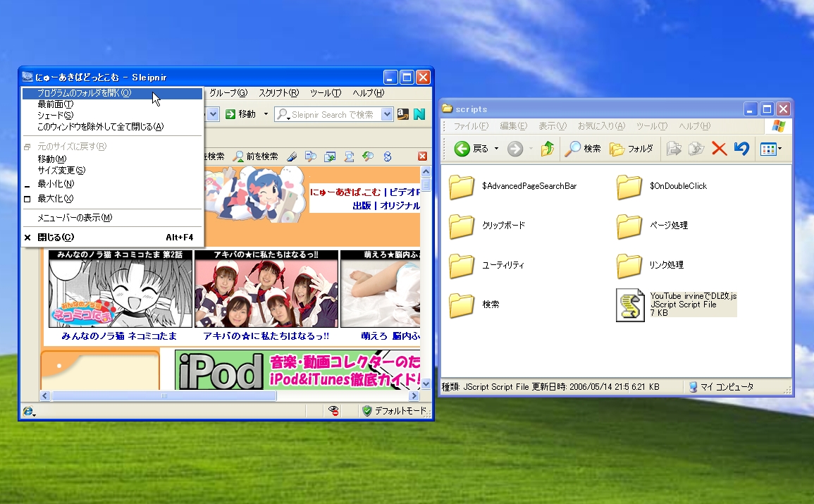
Task: Click the Up folder icon in scripts window
Action: (547, 149)
